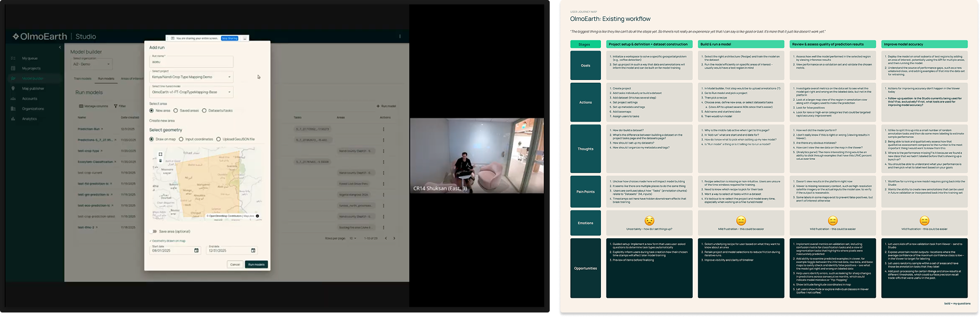Click the Goals row label on journey map
Viewport: 980px width, 317px height.
[x=585, y=65]
